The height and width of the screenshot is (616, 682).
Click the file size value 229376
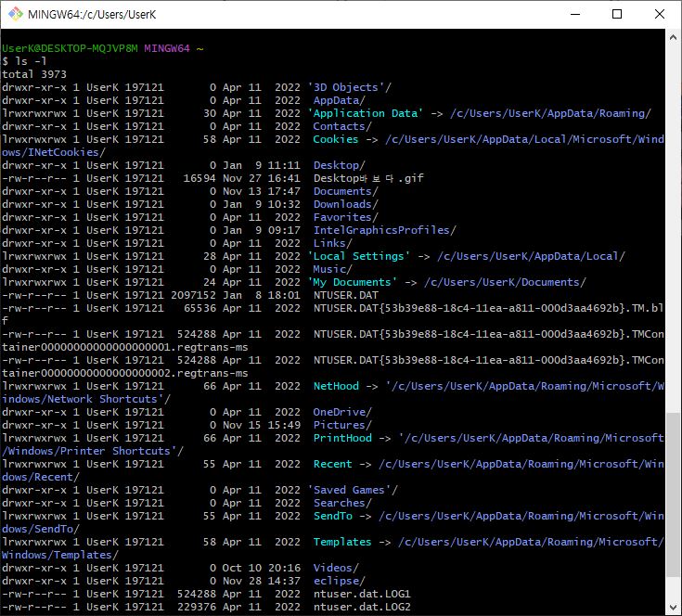(x=196, y=608)
